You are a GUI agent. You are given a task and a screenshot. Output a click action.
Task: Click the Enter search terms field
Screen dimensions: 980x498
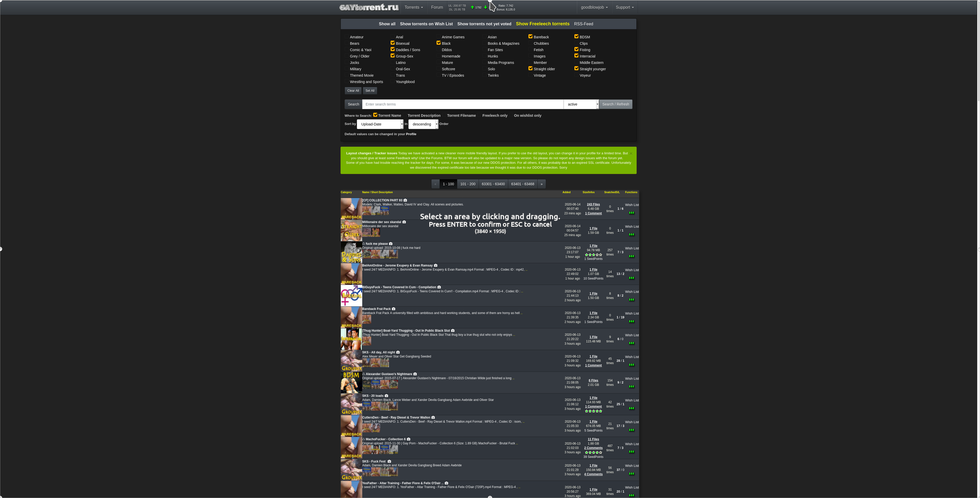462,104
